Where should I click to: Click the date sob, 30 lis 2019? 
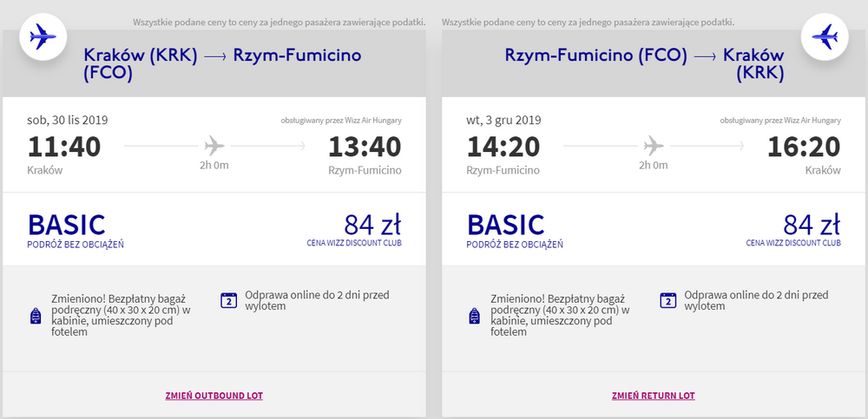[68, 120]
